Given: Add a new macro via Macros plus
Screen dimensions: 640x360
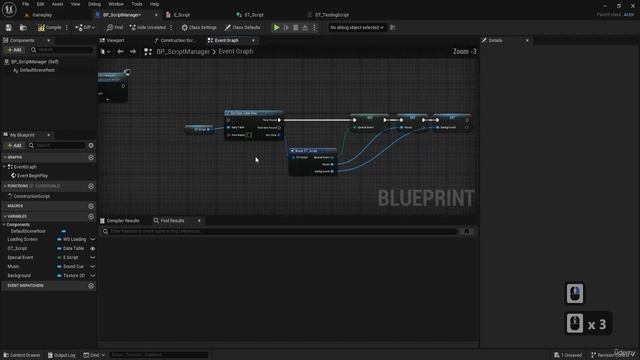Looking at the screenshot, I should (x=91, y=206).
